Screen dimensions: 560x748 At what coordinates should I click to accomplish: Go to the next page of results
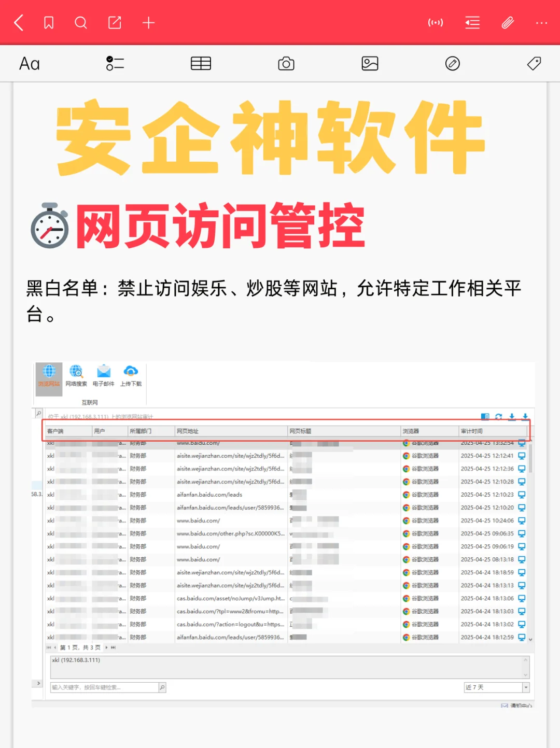click(x=106, y=647)
